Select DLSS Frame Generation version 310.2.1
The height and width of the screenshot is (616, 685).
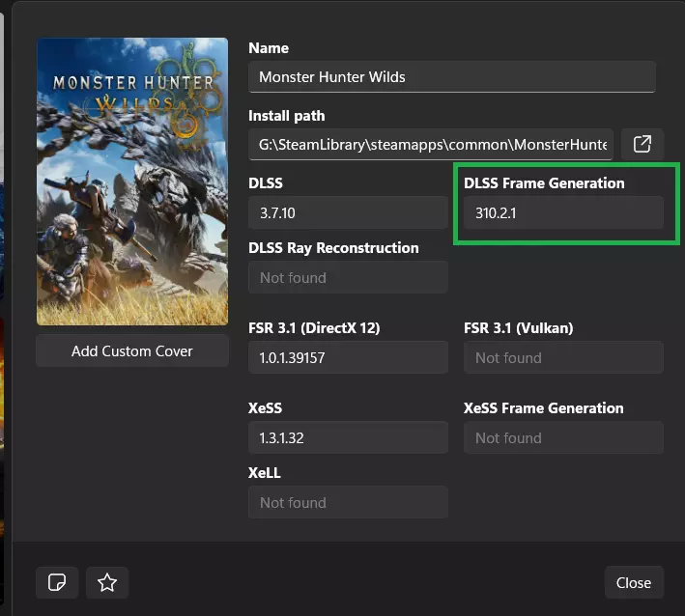[563, 213]
